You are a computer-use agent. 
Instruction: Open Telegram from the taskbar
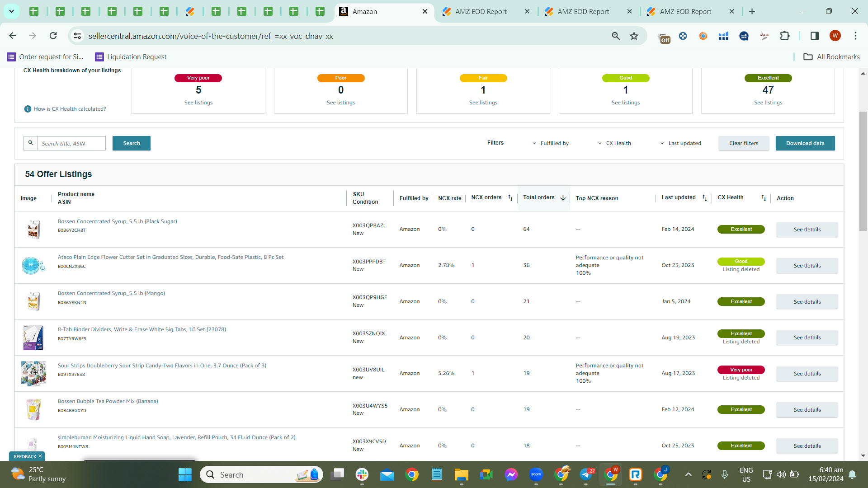[586, 474]
